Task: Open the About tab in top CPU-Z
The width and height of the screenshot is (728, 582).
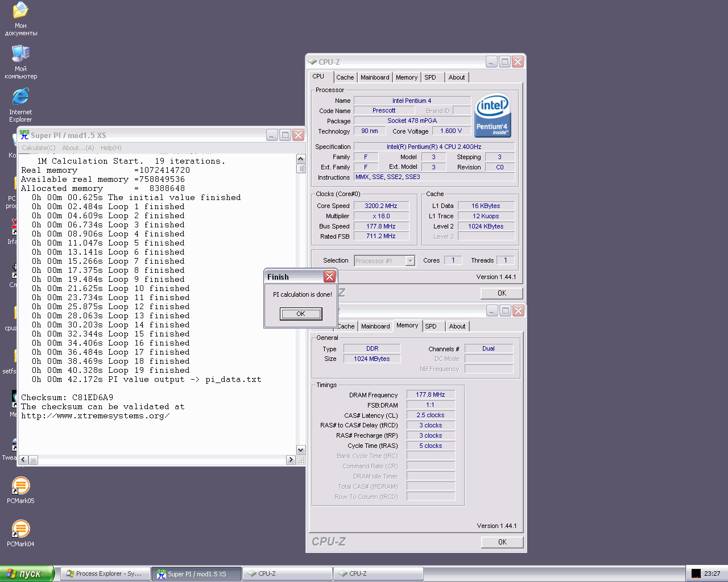Action: coord(457,77)
